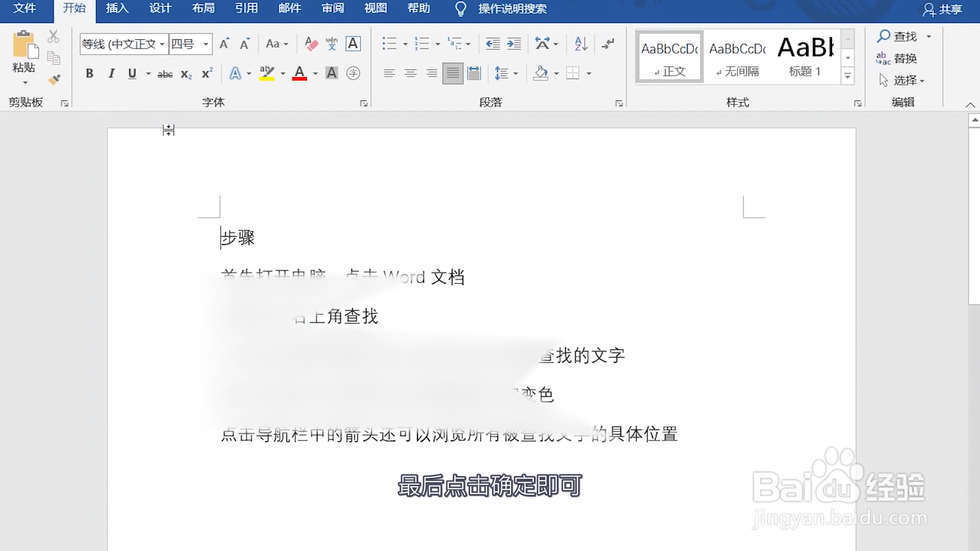This screenshot has height=551, width=980.
Task: Apply distributed alignment icon
Action: coord(474,73)
